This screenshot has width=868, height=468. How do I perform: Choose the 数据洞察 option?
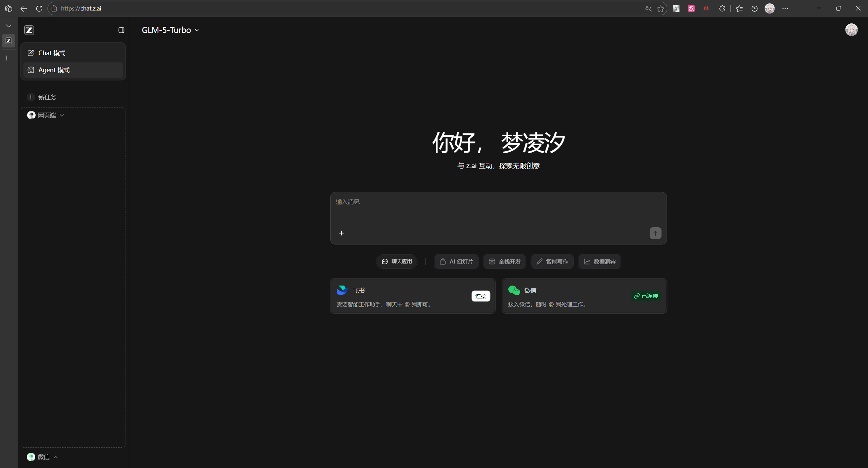tap(599, 261)
